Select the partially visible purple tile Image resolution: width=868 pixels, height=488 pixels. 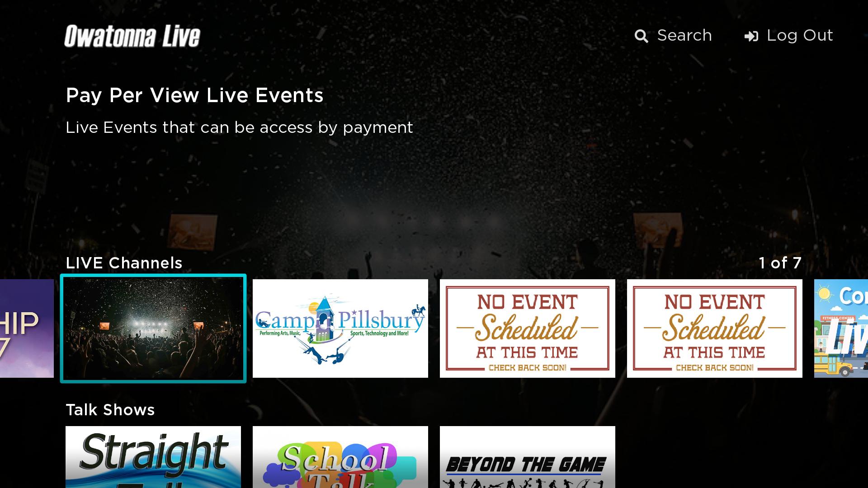[27, 328]
